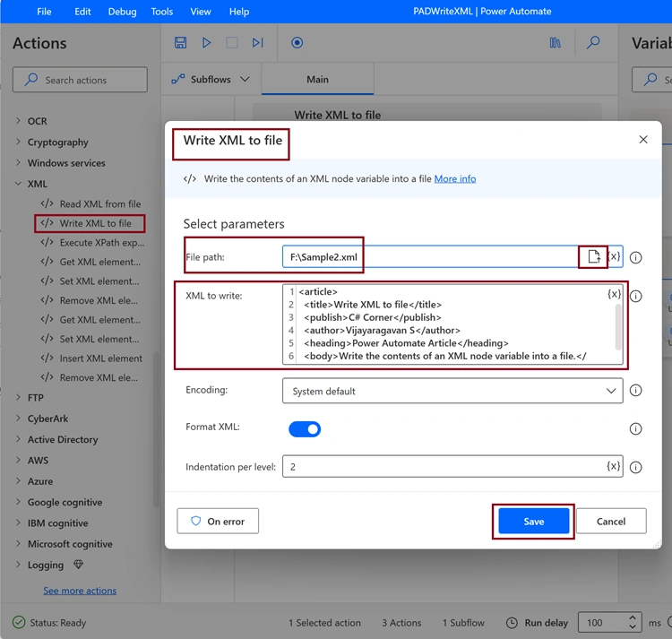
Task: Close the Write XML to file dialog
Action: 643,140
